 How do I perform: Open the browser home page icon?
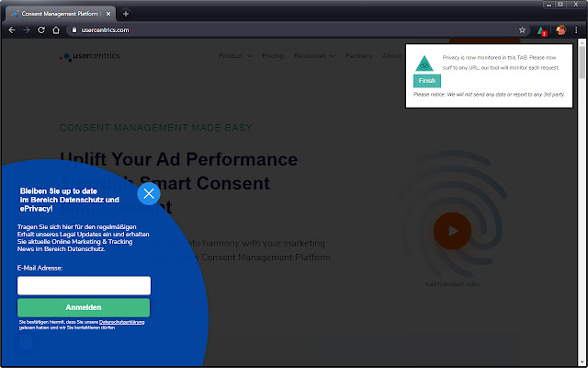click(56, 30)
